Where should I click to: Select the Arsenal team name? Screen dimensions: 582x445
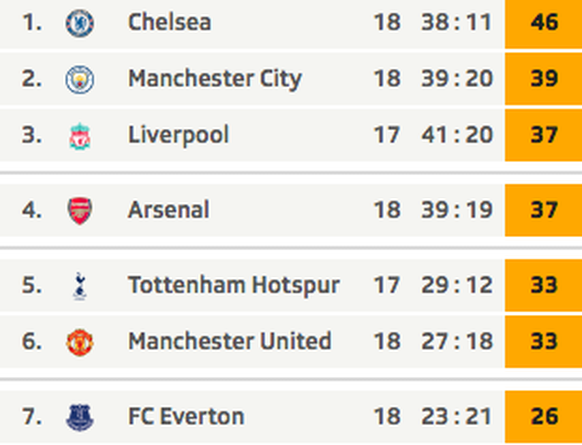point(169,210)
